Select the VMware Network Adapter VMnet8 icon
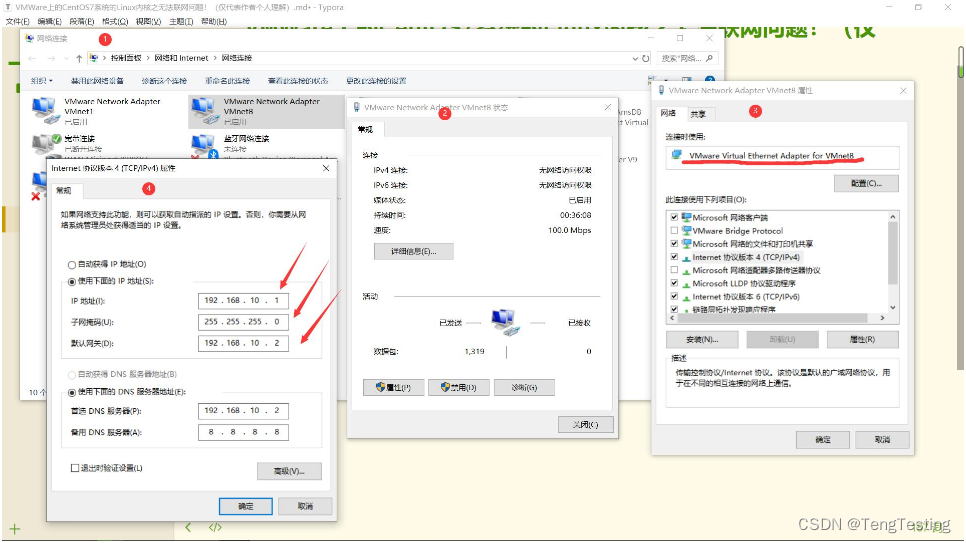The image size is (966, 543). [203, 111]
